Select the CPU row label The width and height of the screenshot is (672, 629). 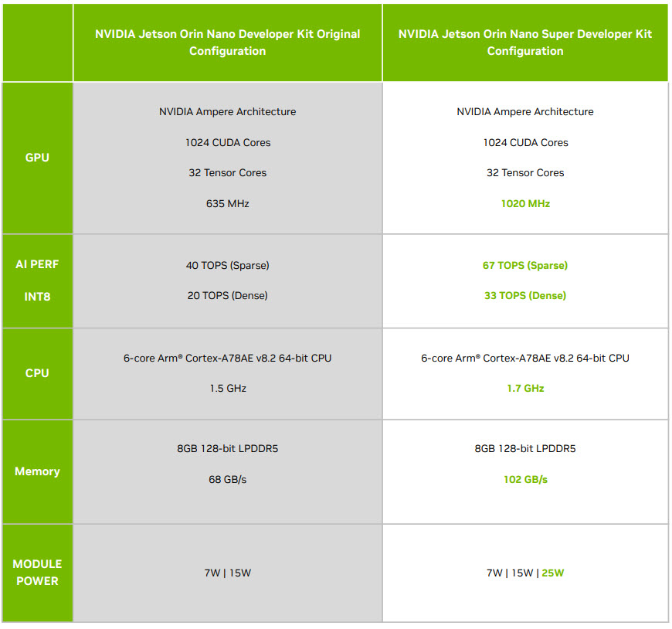(37, 373)
